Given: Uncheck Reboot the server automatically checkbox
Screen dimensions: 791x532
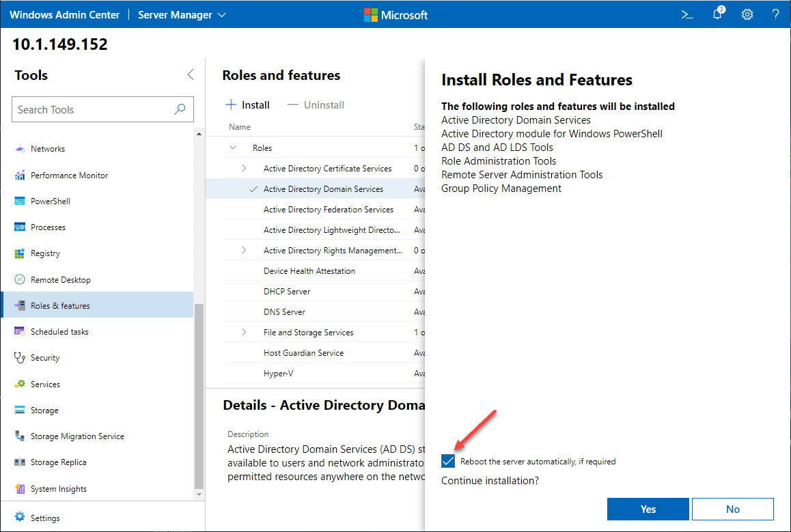Looking at the screenshot, I should (x=448, y=462).
